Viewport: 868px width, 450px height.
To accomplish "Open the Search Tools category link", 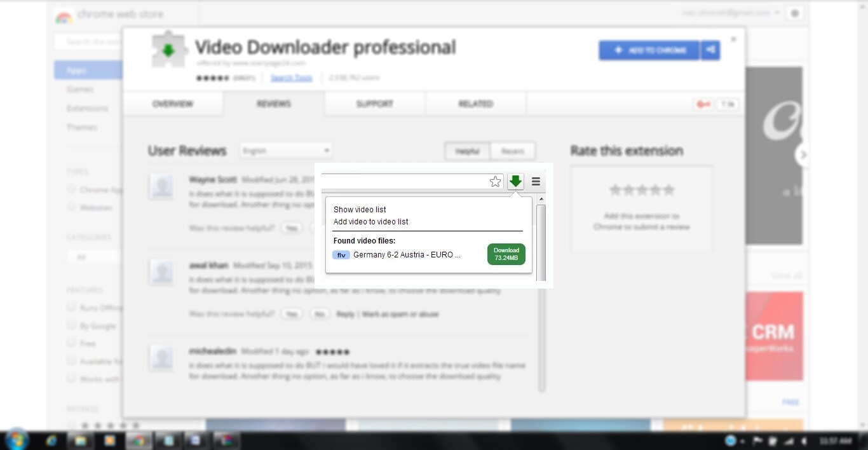I will (291, 78).
